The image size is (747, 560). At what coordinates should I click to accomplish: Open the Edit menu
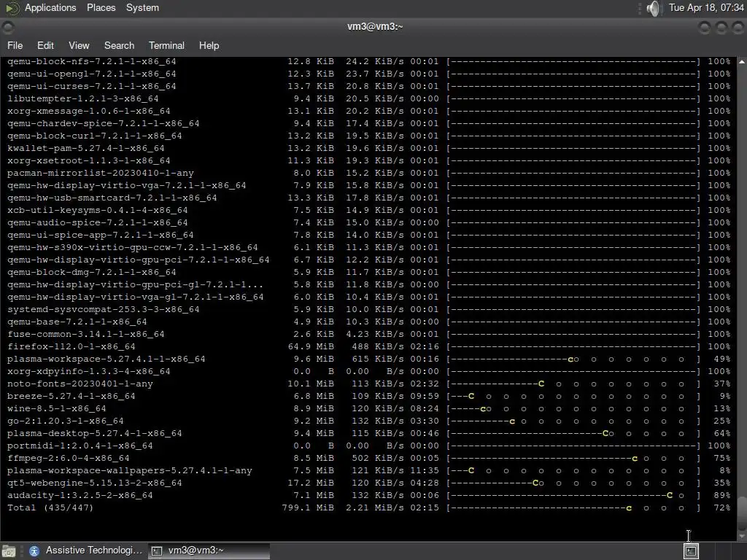click(45, 45)
